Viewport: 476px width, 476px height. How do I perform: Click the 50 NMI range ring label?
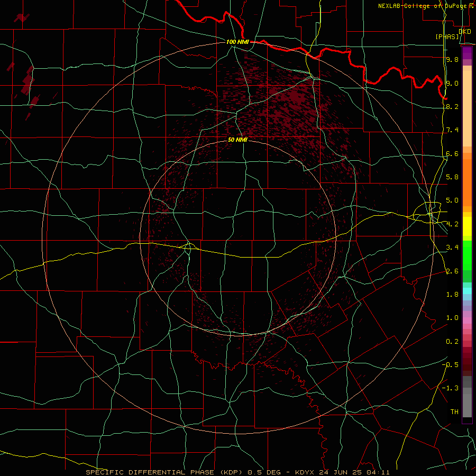click(237, 140)
